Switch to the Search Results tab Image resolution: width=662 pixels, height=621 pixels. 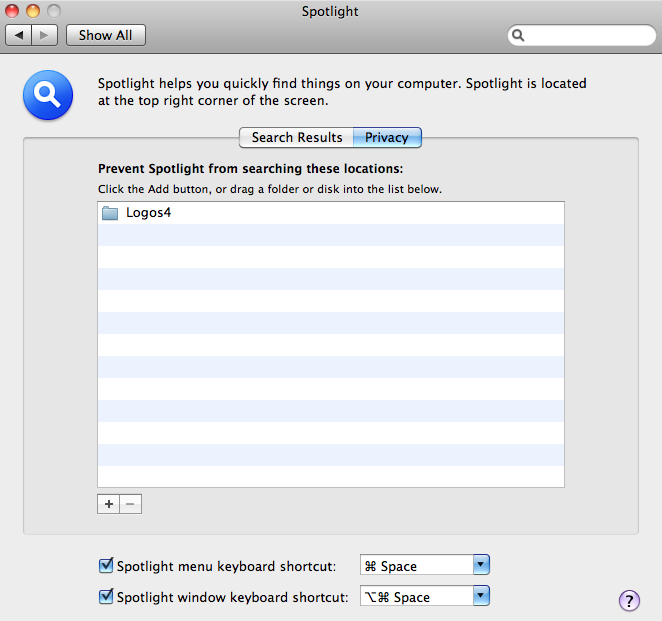click(x=296, y=138)
